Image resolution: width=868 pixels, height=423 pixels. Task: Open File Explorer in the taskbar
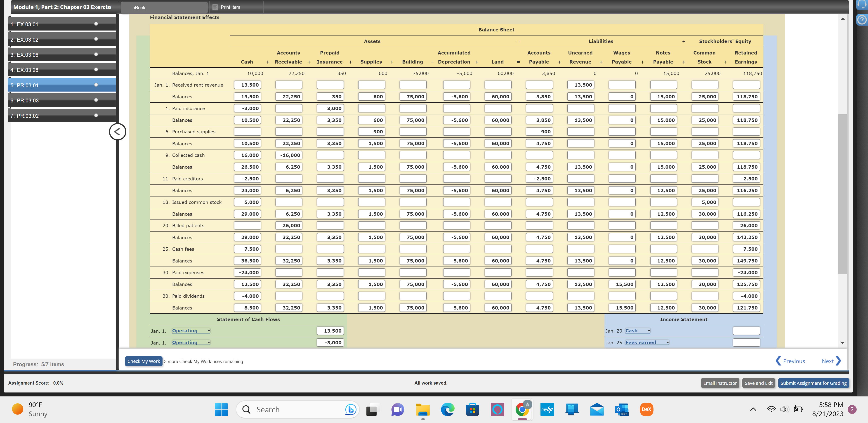click(422, 409)
